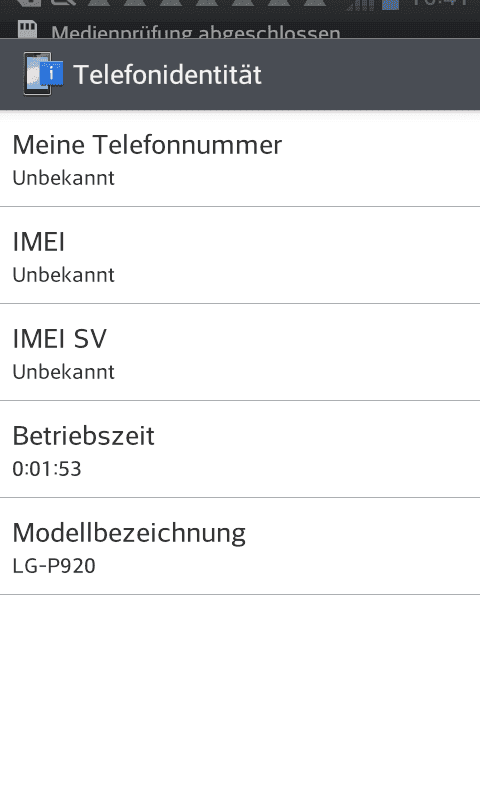Tap the LG-P920 model value
The image size is (480, 800).
coord(54,566)
